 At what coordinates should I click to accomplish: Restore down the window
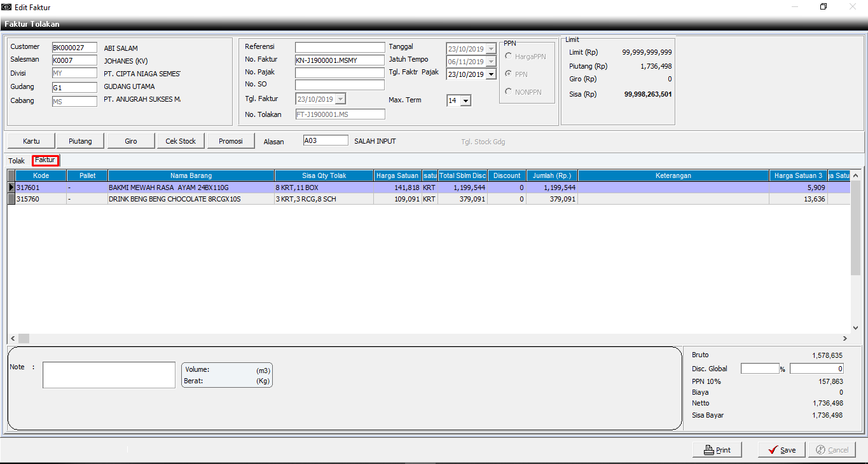pos(823,7)
